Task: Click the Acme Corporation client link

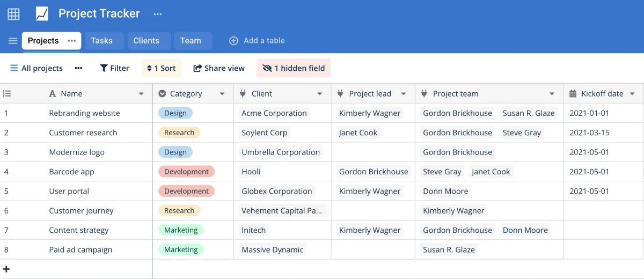Action: (274, 113)
